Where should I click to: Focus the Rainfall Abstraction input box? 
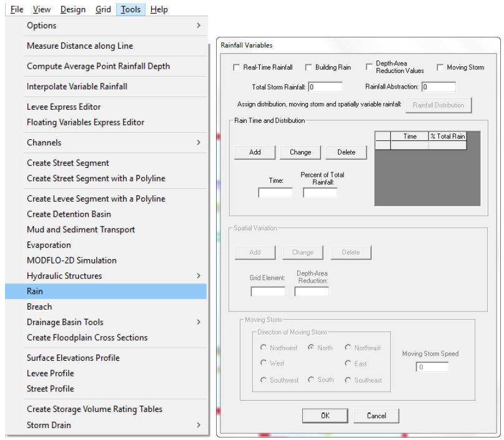[438, 87]
